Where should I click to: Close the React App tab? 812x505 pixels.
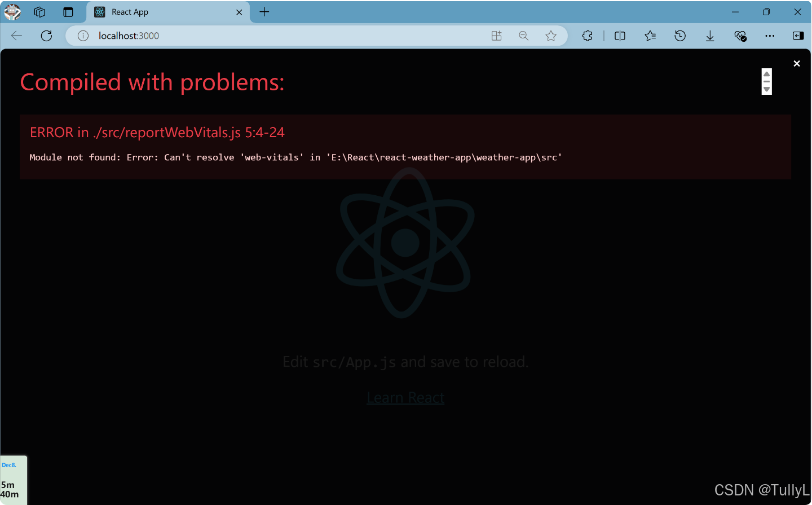pos(239,12)
